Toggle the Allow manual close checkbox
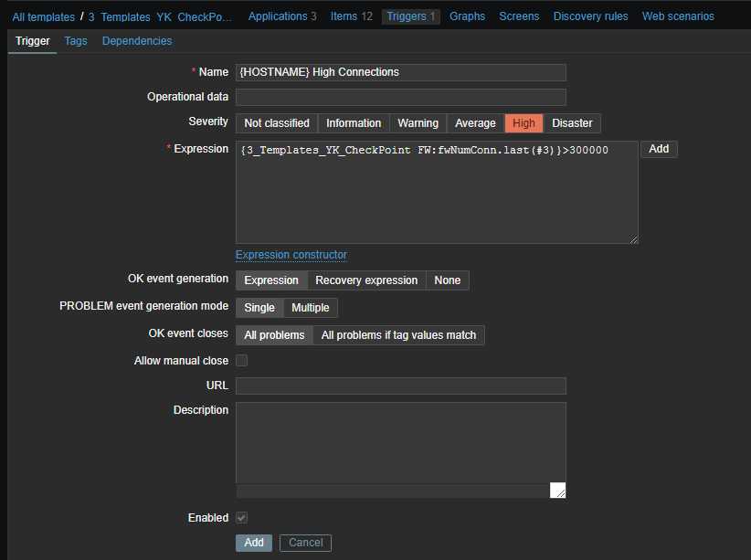 241,360
